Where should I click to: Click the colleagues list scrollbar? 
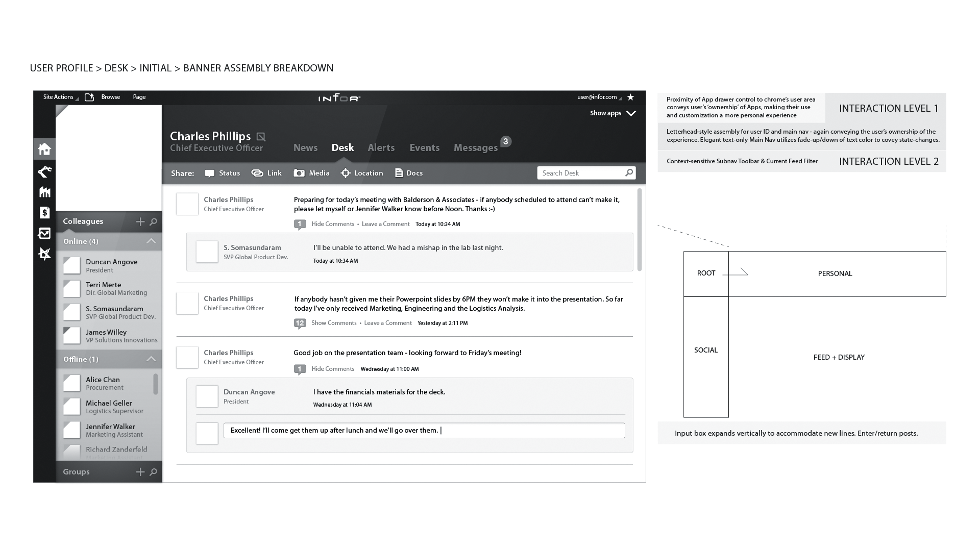point(156,384)
